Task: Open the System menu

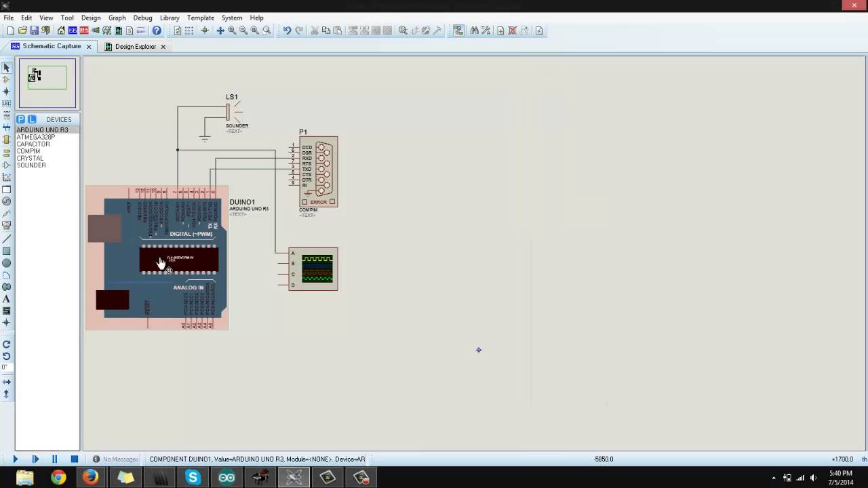Action: 232,18
